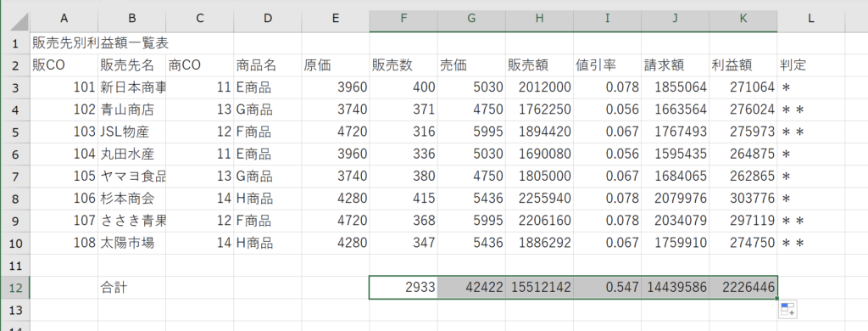Image resolution: width=868 pixels, height=331 pixels.
Task: Click 販CO cell 101
Action: coord(64,87)
